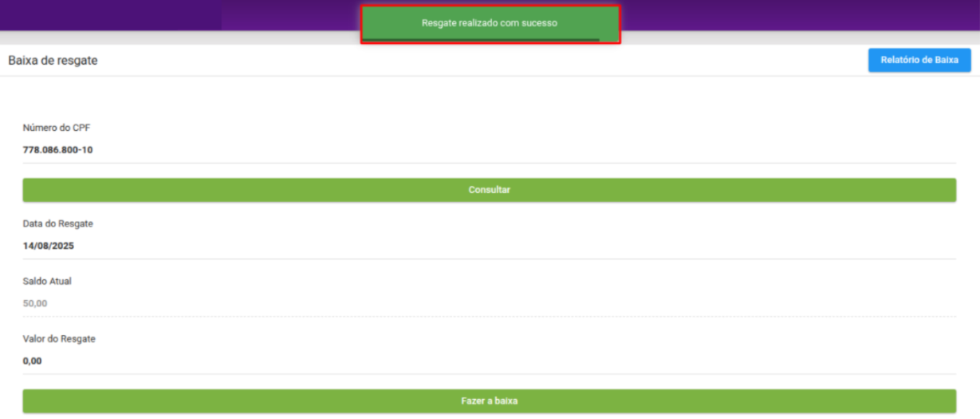Image resolution: width=980 pixels, height=419 pixels.
Task: Click the greyed-out balance 50,00
Action: click(35, 303)
